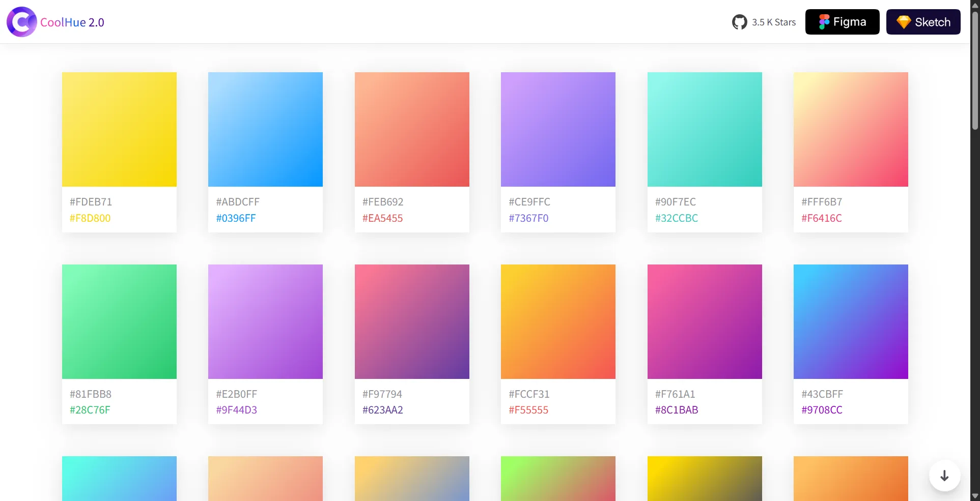Image resolution: width=980 pixels, height=501 pixels.
Task: Copy the #90F7EC color code
Action: 676,202
